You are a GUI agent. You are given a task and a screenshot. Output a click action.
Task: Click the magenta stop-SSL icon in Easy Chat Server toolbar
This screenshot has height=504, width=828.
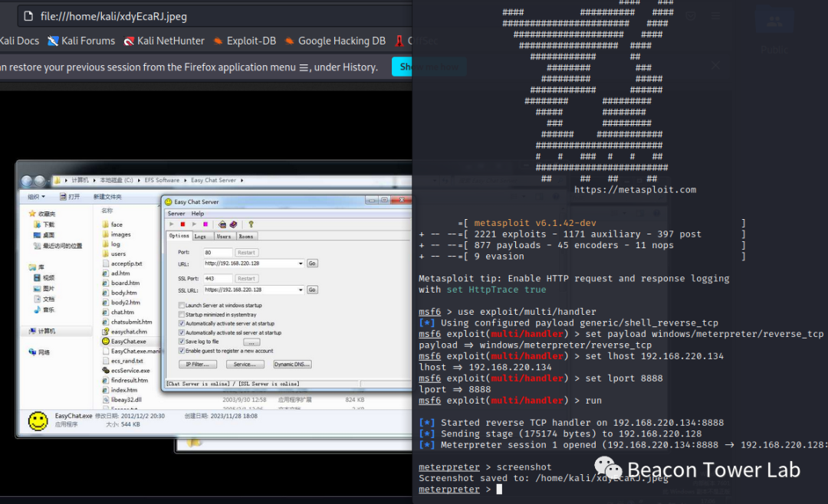tap(205, 224)
